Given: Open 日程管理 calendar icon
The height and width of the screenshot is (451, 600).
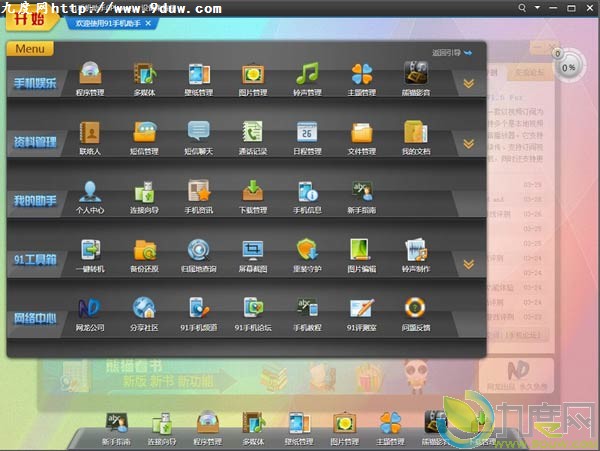Looking at the screenshot, I should (x=307, y=138).
